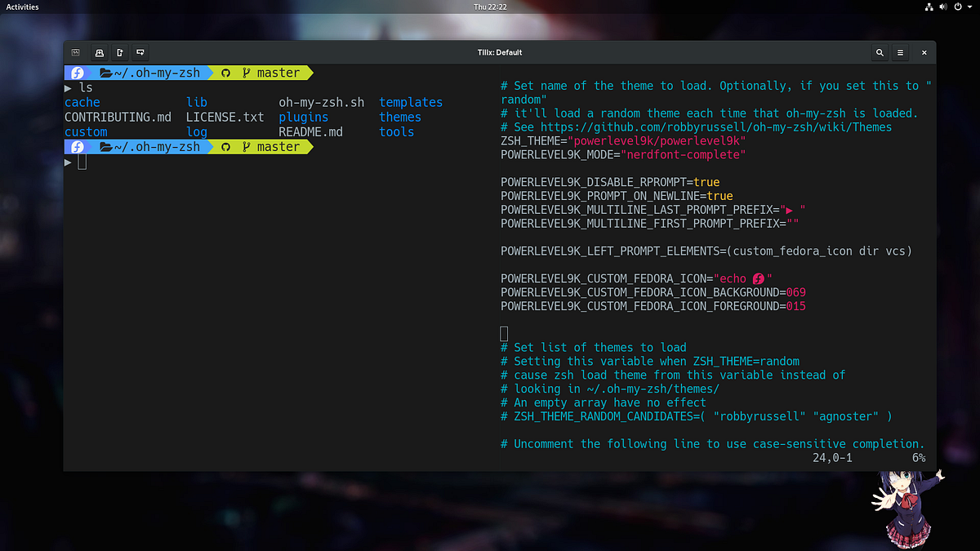980x551 pixels.
Task: Open the Tilix hamburger menu
Action: [x=900, y=51]
